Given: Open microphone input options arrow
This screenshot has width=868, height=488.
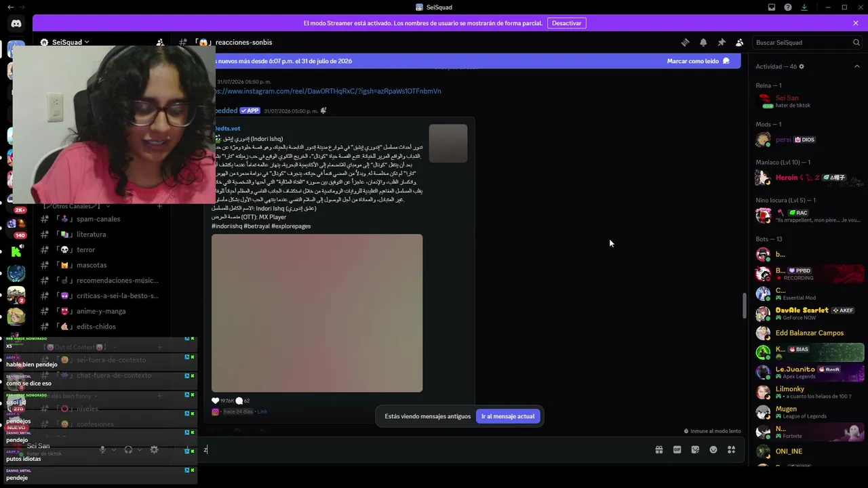Looking at the screenshot, I should tap(114, 449).
